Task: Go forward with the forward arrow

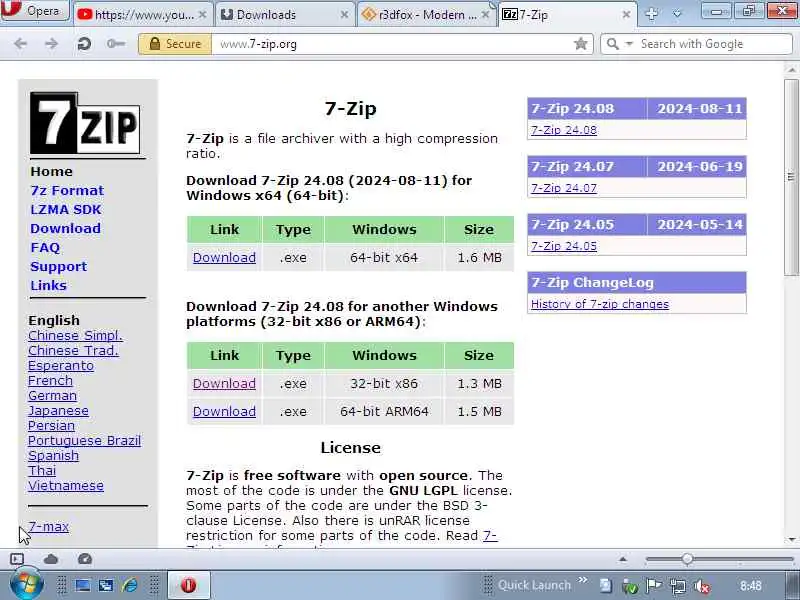Action: pos(52,44)
